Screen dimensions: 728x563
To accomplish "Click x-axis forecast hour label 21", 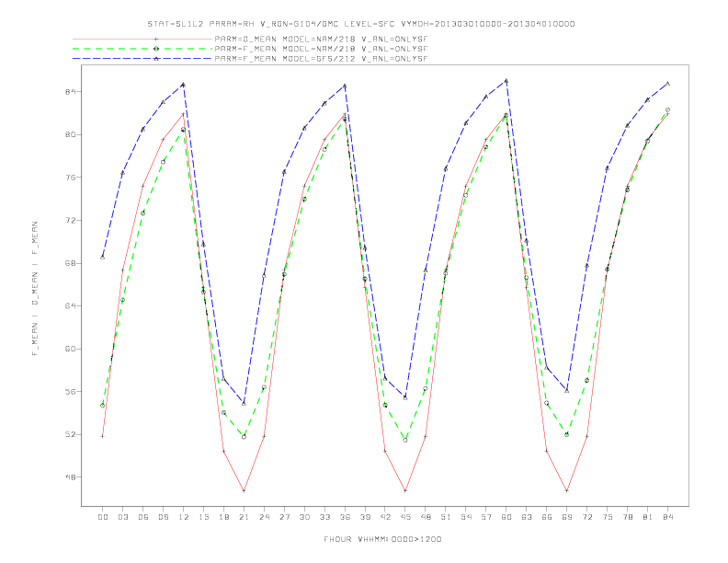I will point(244,517).
